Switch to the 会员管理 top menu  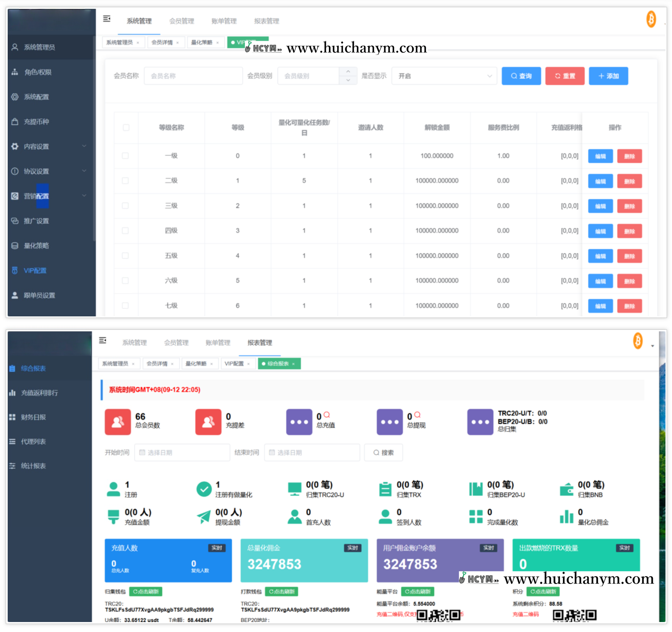[x=182, y=21]
